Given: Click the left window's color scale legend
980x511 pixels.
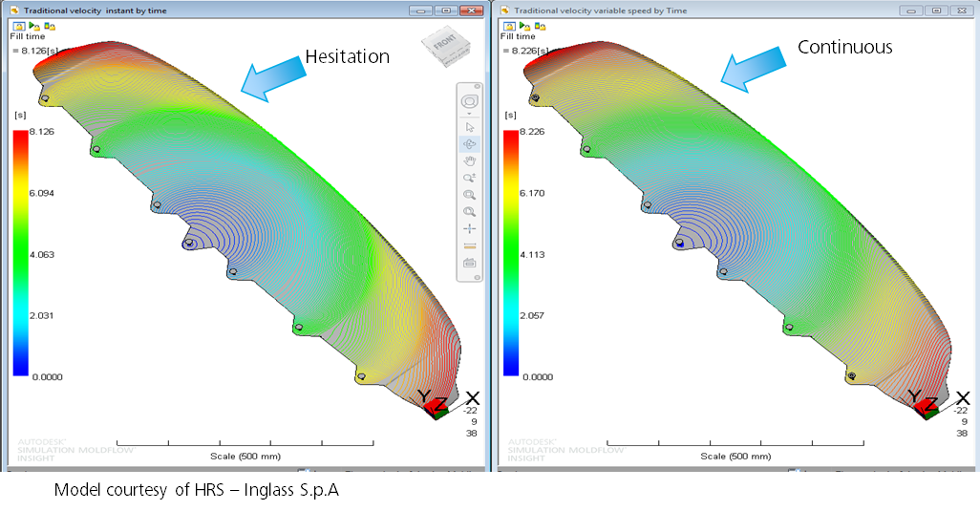Looking at the screenshot, I should coord(20,253).
